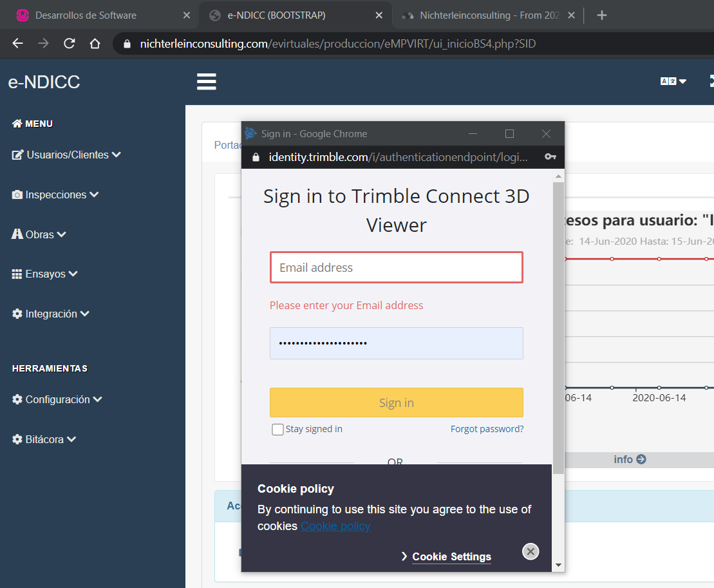The height and width of the screenshot is (588, 714).
Task: Click the yellow Sign in button
Action: point(396,403)
